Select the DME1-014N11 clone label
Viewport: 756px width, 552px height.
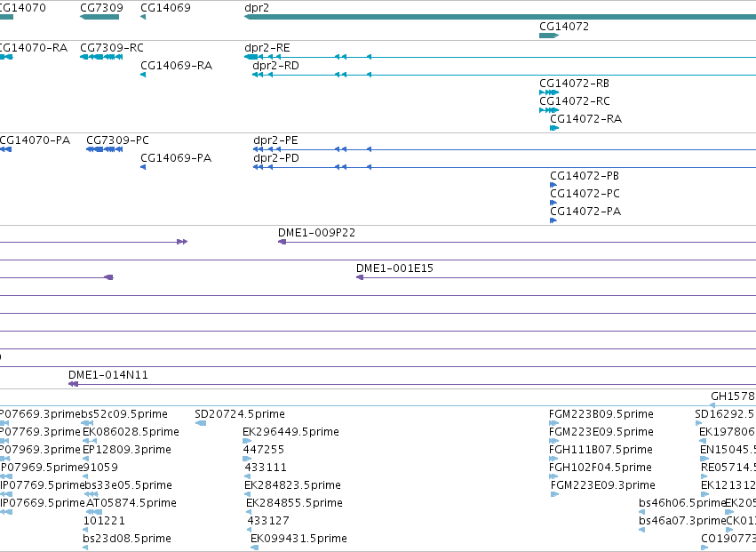tap(108, 375)
